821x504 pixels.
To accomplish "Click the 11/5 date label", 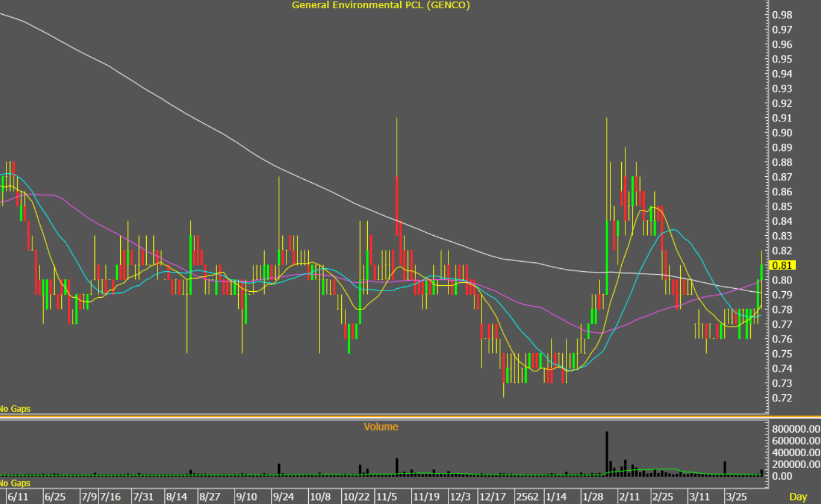I will (x=387, y=496).
